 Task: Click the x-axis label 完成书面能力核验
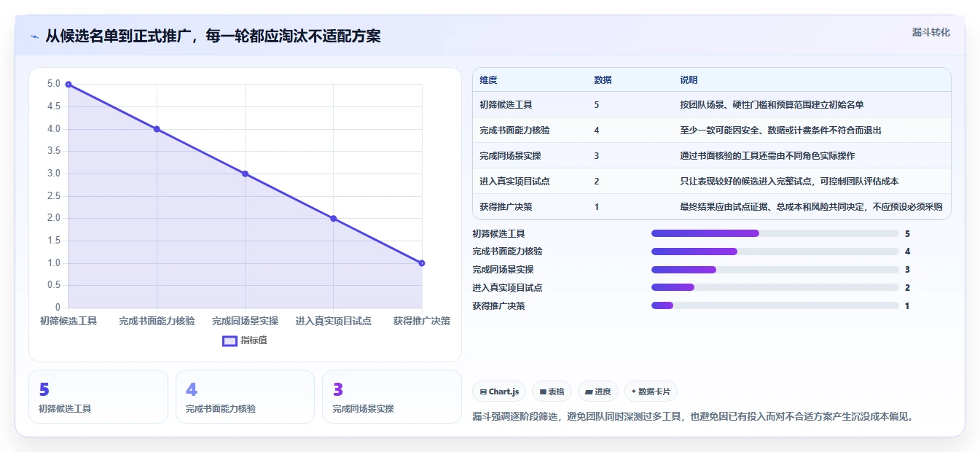click(157, 321)
